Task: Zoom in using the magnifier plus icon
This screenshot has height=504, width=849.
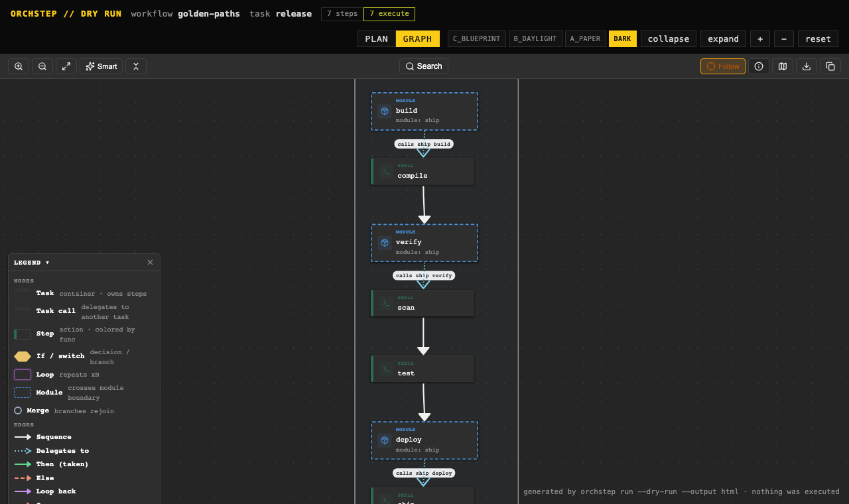Action: (x=19, y=66)
